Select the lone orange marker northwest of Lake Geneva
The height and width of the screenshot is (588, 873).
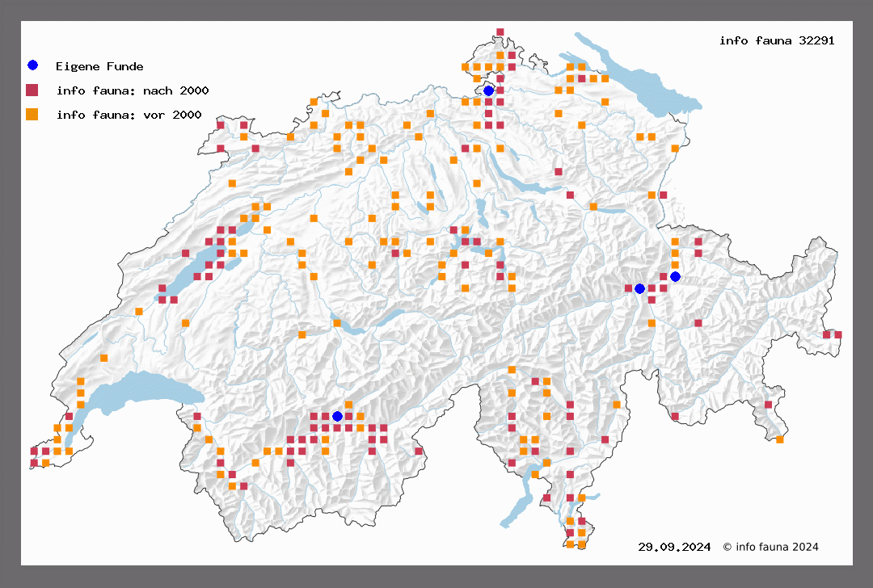coord(103,358)
